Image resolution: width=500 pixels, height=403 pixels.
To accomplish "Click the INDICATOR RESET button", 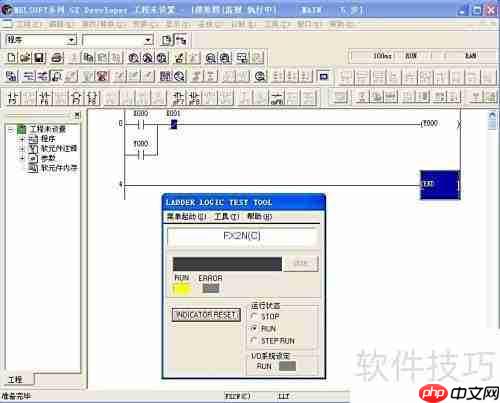I will point(206,315).
